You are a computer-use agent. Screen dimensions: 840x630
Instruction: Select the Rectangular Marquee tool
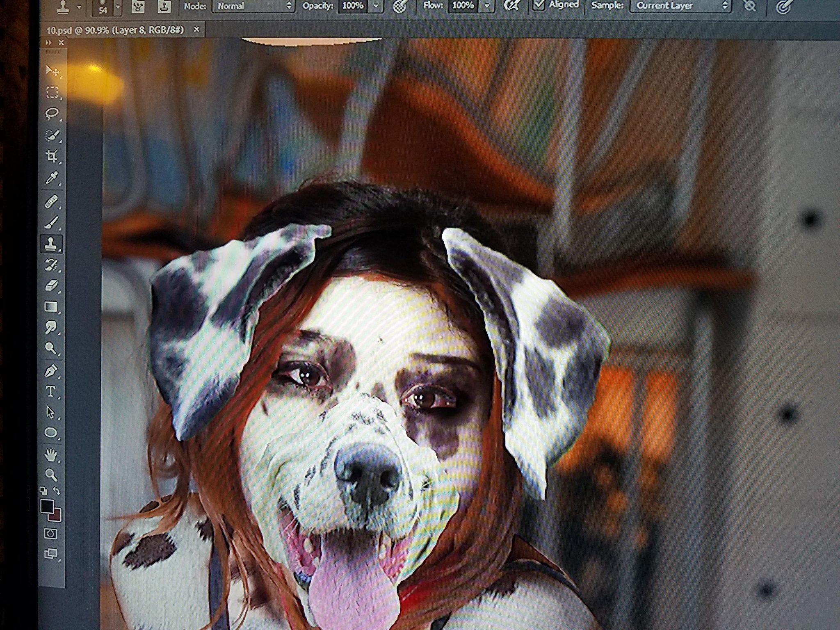(52, 92)
